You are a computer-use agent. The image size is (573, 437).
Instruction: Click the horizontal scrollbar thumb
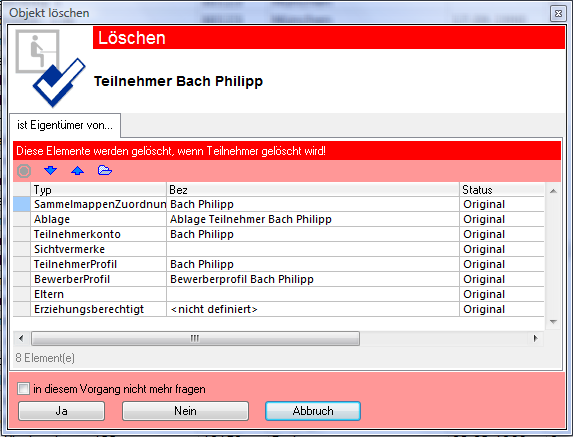click(196, 338)
